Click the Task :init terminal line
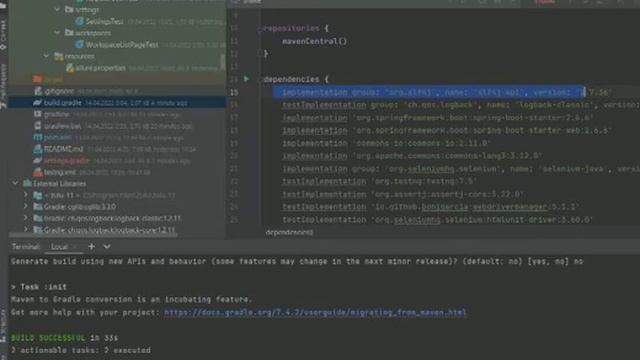The image size is (640, 360). tap(39, 287)
